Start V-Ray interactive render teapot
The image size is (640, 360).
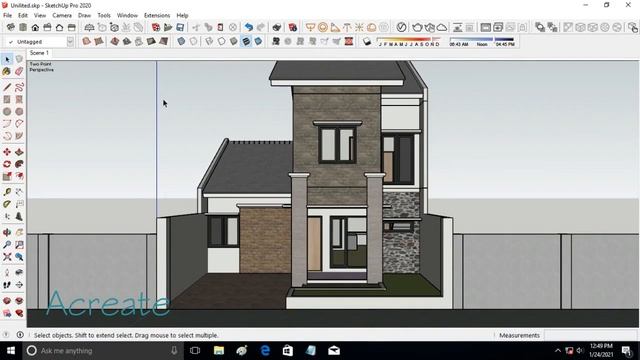(x=429, y=27)
